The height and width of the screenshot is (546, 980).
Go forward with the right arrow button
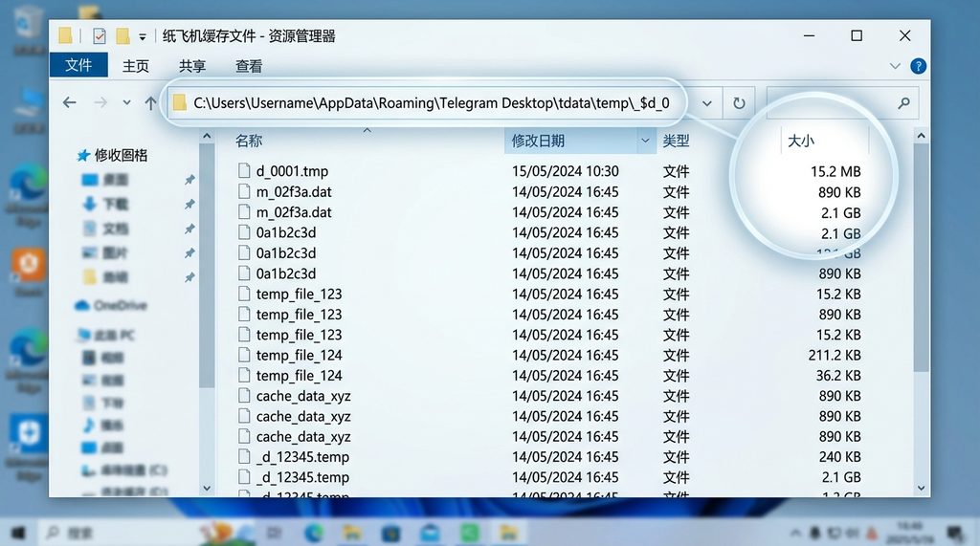(100, 102)
